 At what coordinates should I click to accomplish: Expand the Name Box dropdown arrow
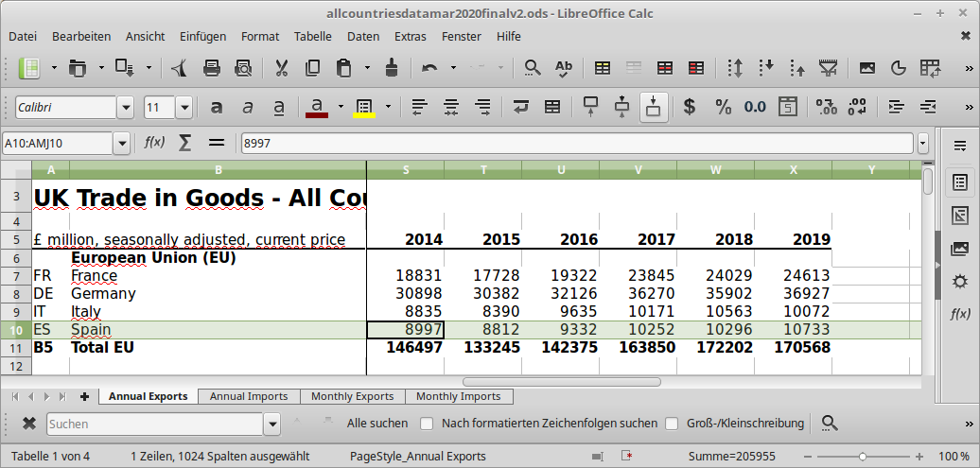[121, 144]
